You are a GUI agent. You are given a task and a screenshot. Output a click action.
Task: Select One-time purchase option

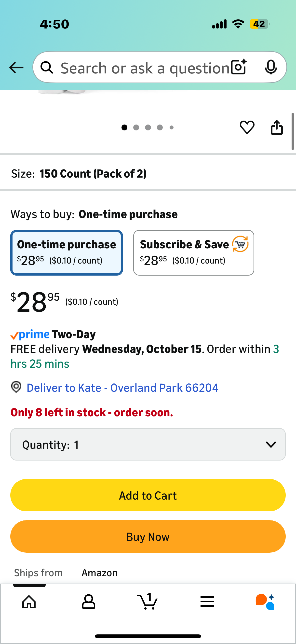pyautogui.click(x=67, y=252)
